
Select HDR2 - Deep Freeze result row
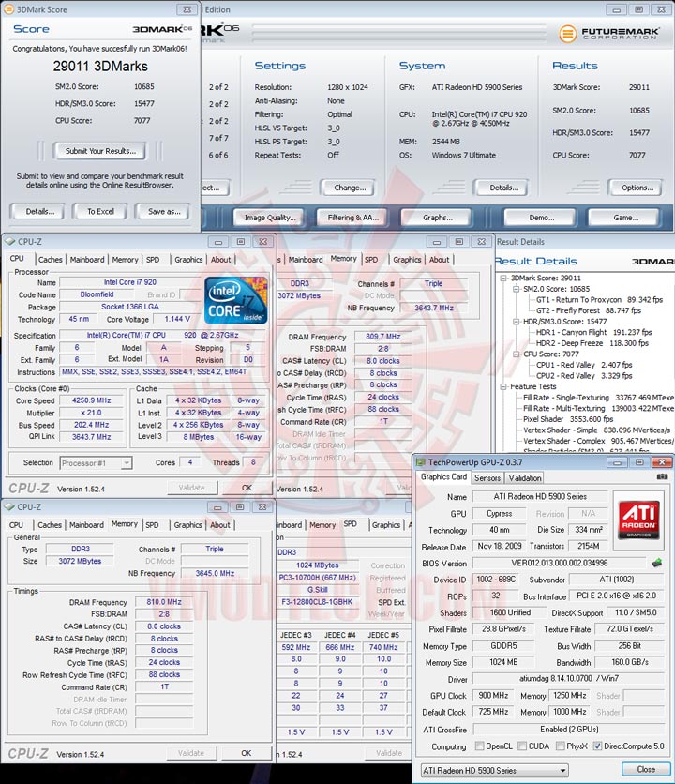point(592,343)
